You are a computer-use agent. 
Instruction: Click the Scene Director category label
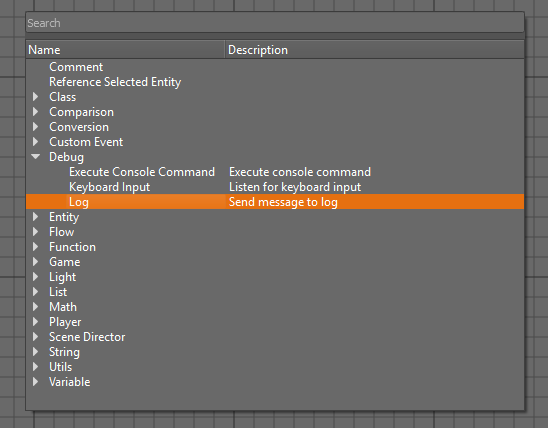(x=87, y=337)
